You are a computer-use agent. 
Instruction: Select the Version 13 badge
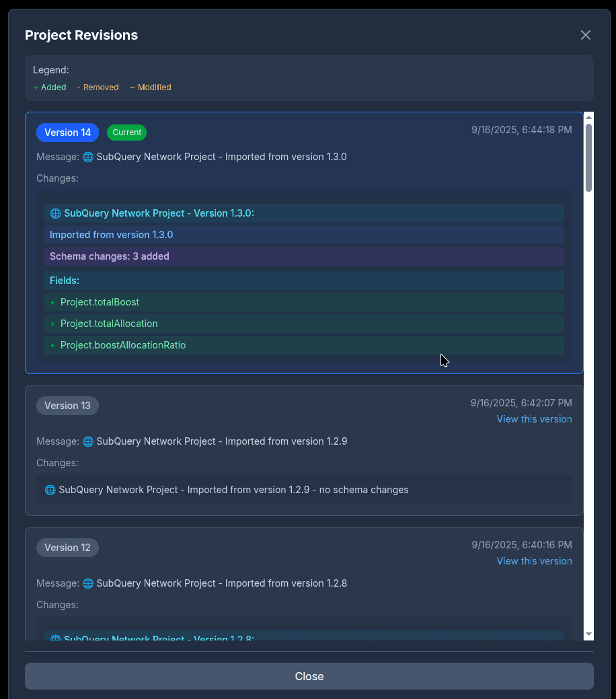[67, 406]
